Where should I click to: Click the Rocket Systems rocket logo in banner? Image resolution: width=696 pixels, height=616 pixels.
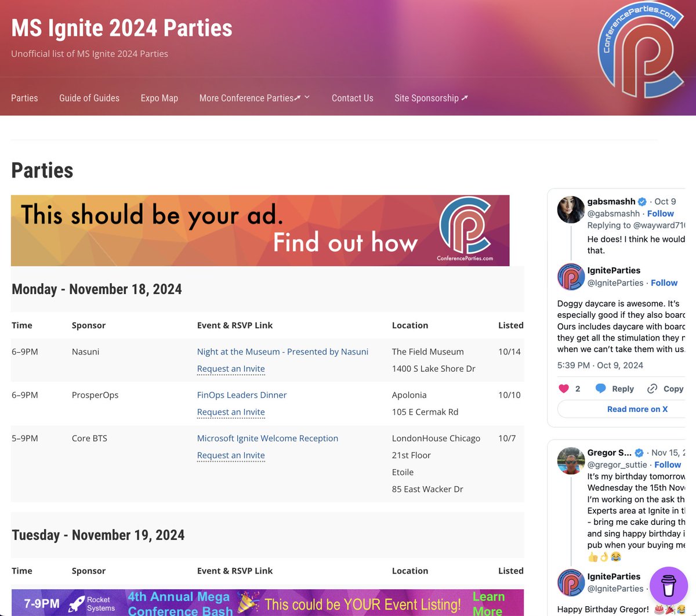(x=77, y=604)
